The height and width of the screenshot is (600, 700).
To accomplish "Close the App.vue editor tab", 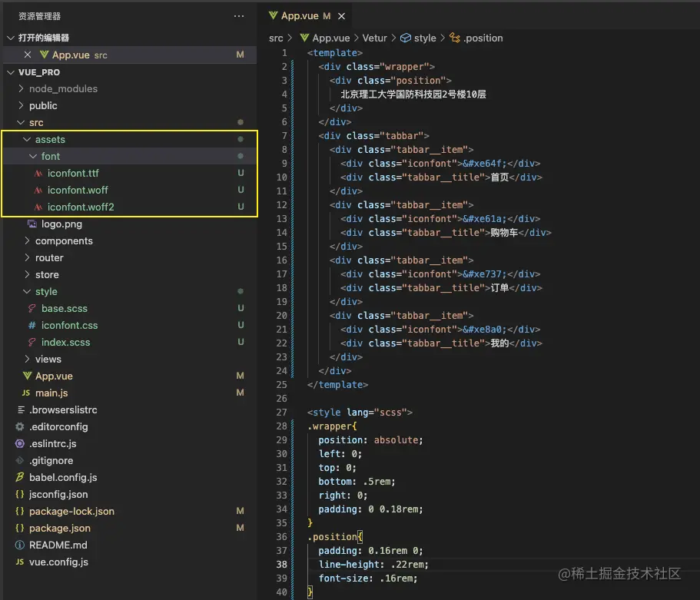I will (341, 16).
